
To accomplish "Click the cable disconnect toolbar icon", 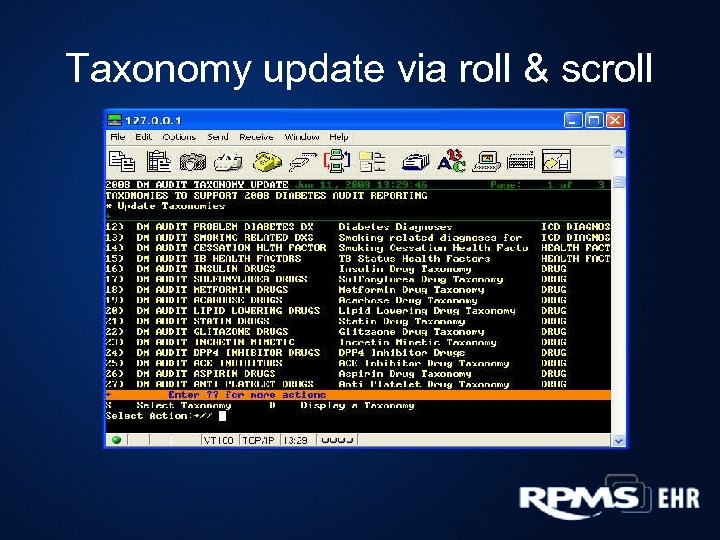I will pos(303,163).
